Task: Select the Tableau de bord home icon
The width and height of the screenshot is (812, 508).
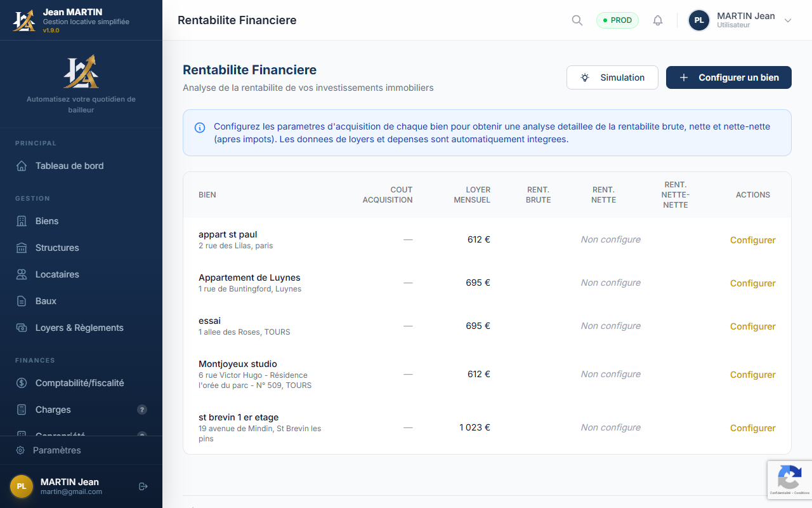Action: point(22,166)
